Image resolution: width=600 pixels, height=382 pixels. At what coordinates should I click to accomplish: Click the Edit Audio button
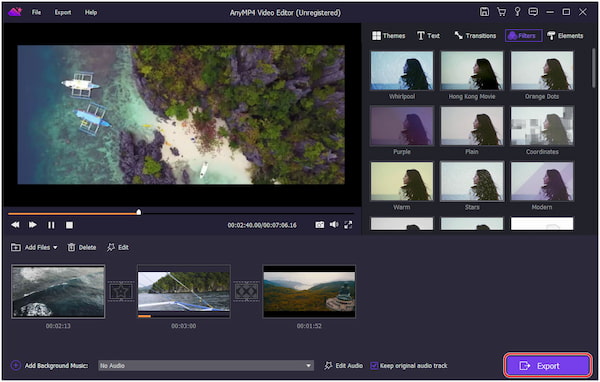pyautogui.click(x=344, y=366)
